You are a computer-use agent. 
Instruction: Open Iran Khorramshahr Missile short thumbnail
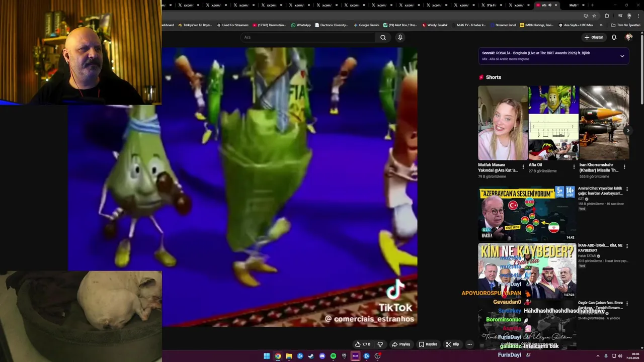[x=604, y=123]
